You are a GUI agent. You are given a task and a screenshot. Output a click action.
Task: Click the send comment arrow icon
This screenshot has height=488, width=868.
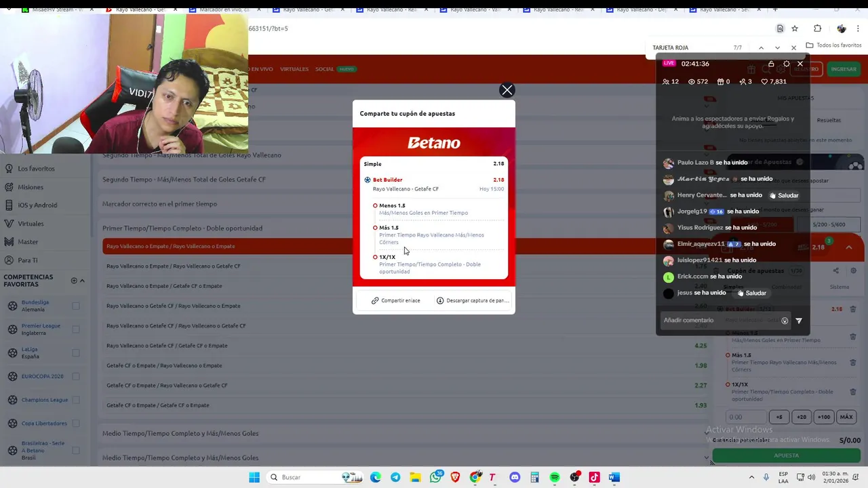click(799, 321)
